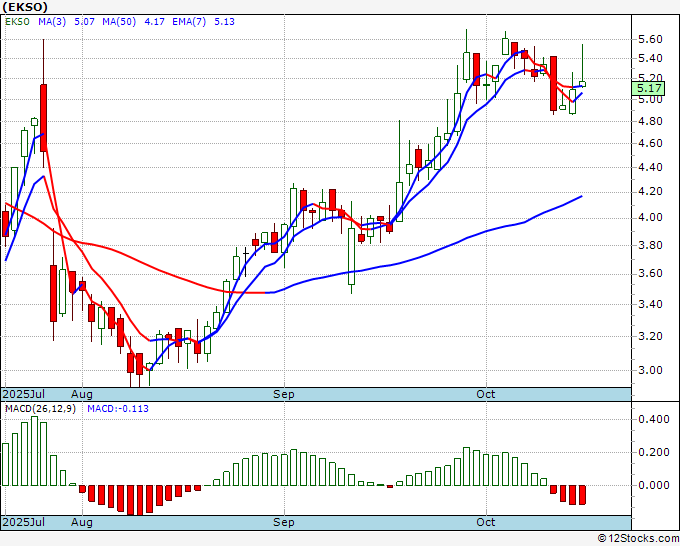
Task: Select the 0.200 MACD axis label
Action: click(654, 453)
